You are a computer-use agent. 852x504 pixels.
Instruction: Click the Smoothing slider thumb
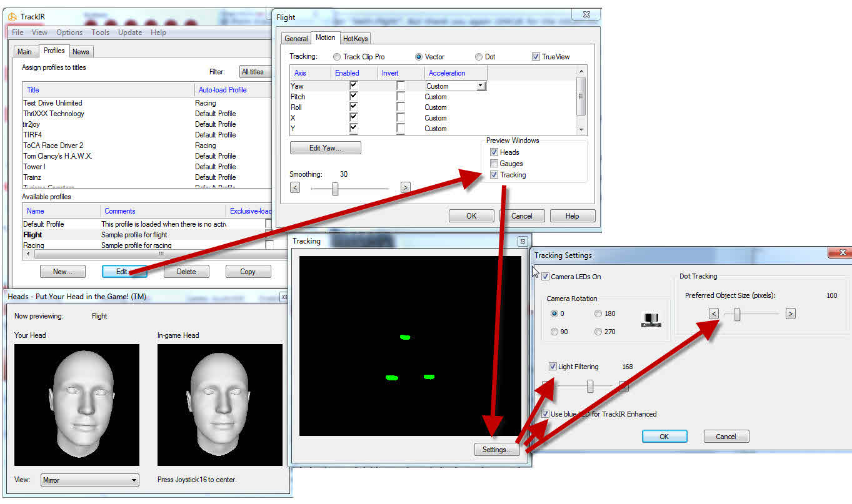click(335, 188)
